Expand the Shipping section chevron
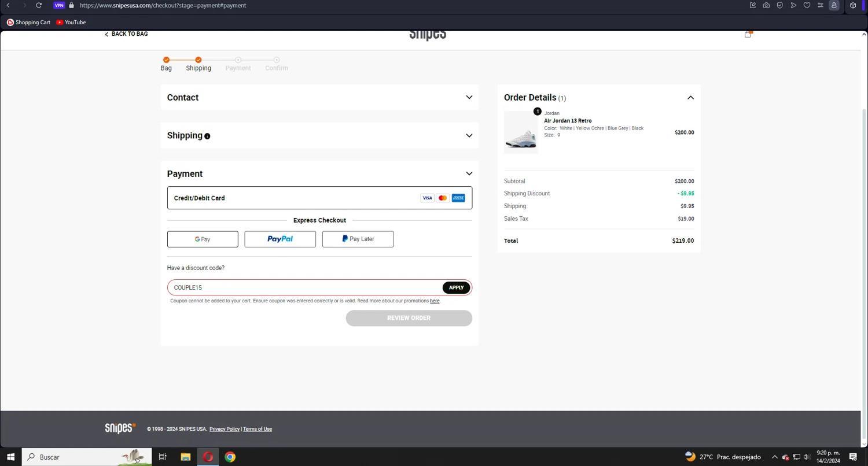This screenshot has height=466, width=868. click(x=469, y=135)
